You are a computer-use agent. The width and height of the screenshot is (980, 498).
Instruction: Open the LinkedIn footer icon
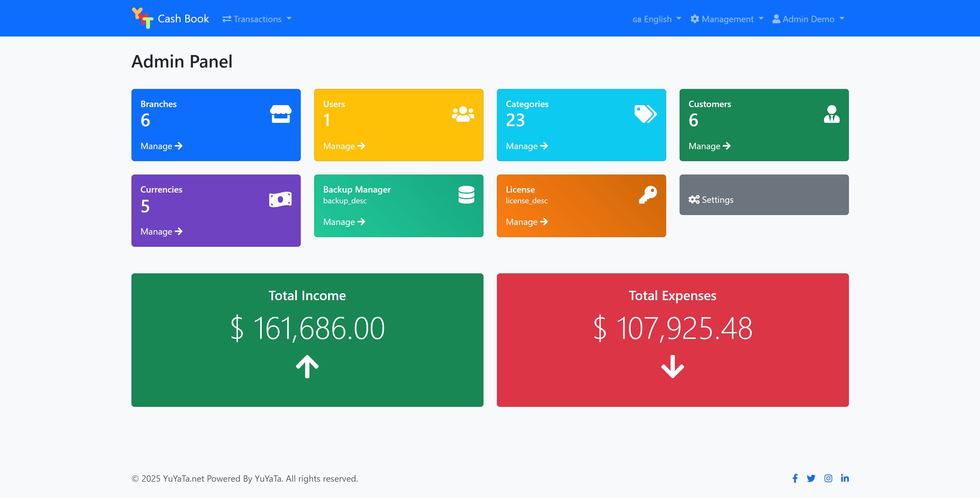pos(845,478)
